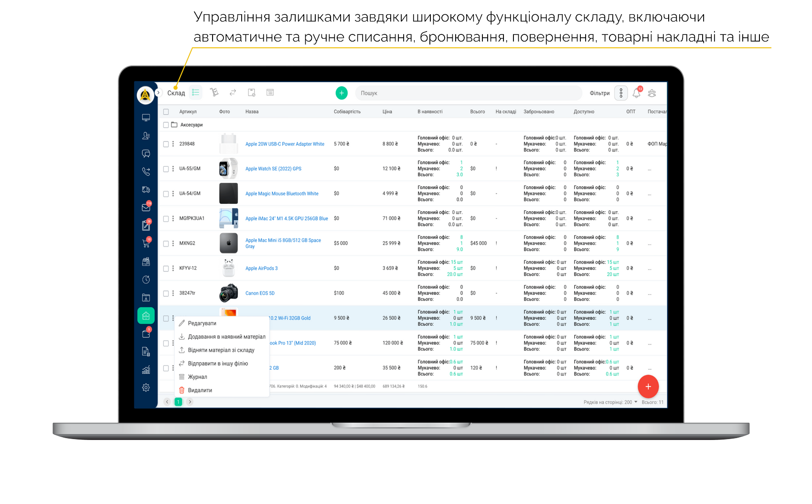Select Відправити в іншу філію menu option

(x=217, y=363)
